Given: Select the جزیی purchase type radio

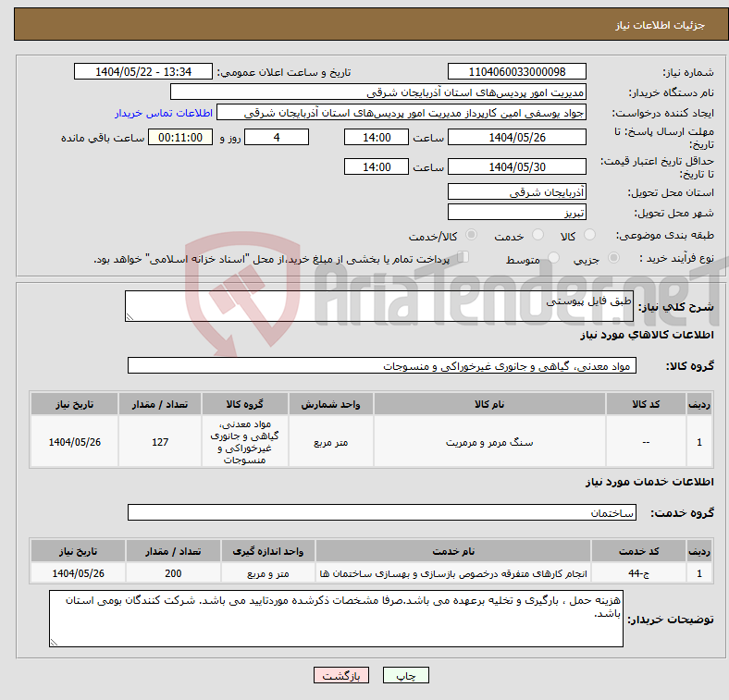Looking at the screenshot, I should [x=613, y=257].
